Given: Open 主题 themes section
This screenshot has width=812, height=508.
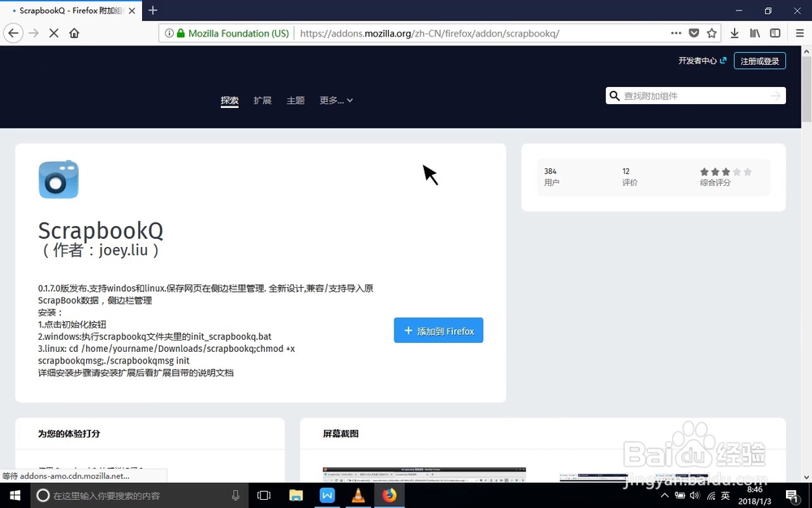Looking at the screenshot, I should 296,101.
